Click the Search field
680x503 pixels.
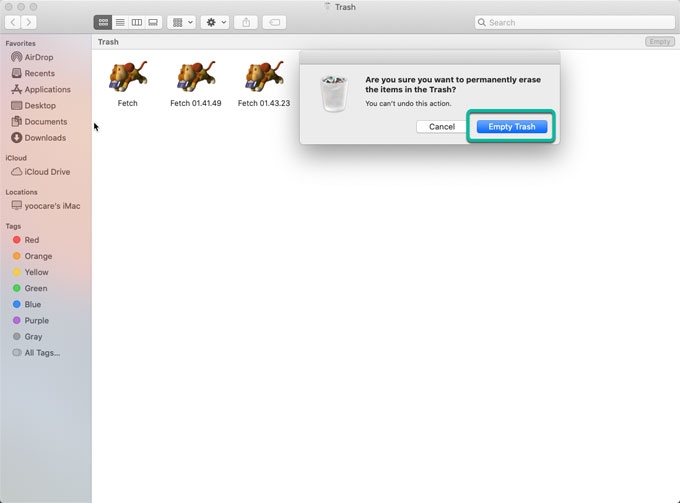(572, 22)
